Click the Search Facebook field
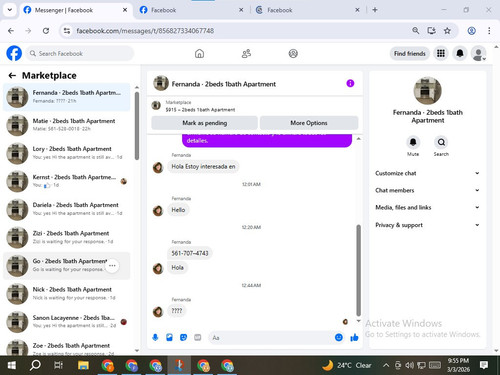 [79, 53]
